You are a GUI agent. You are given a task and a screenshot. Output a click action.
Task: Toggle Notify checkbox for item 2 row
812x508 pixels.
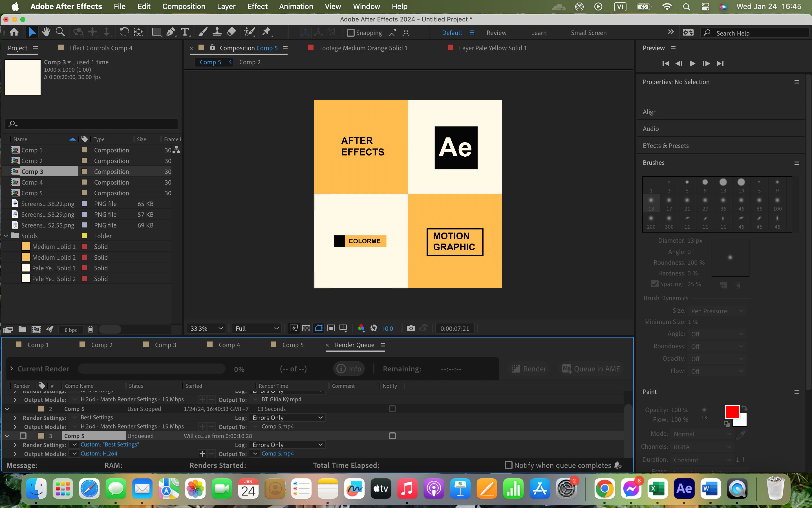tap(392, 409)
